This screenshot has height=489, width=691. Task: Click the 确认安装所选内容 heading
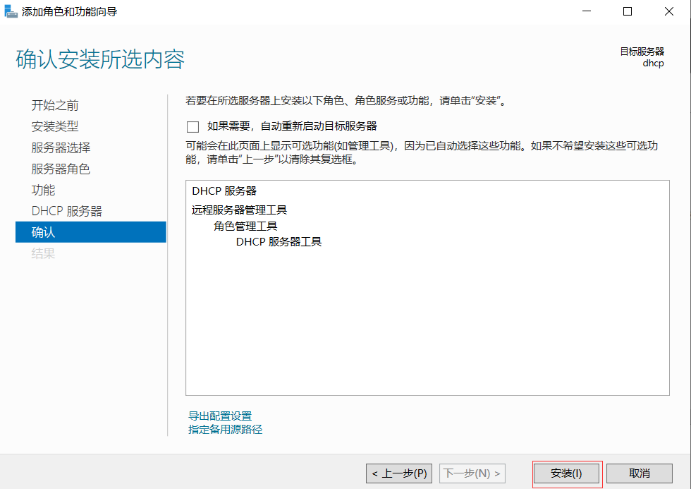(x=100, y=59)
